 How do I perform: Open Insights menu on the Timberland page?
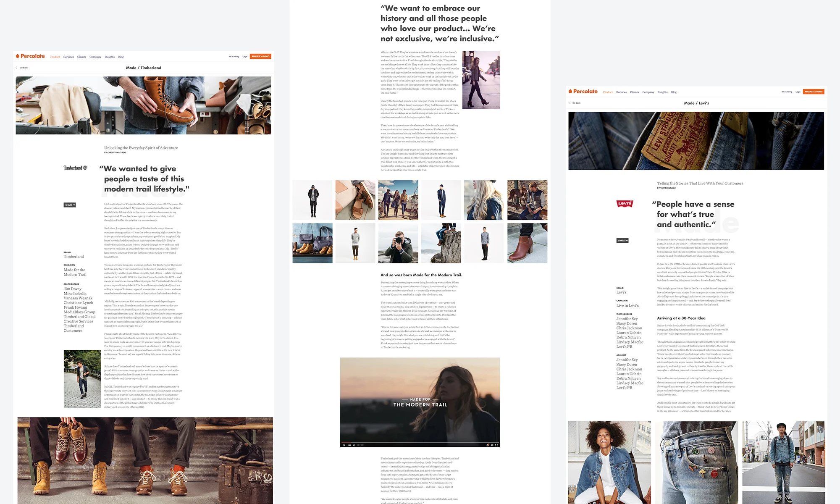point(110,57)
